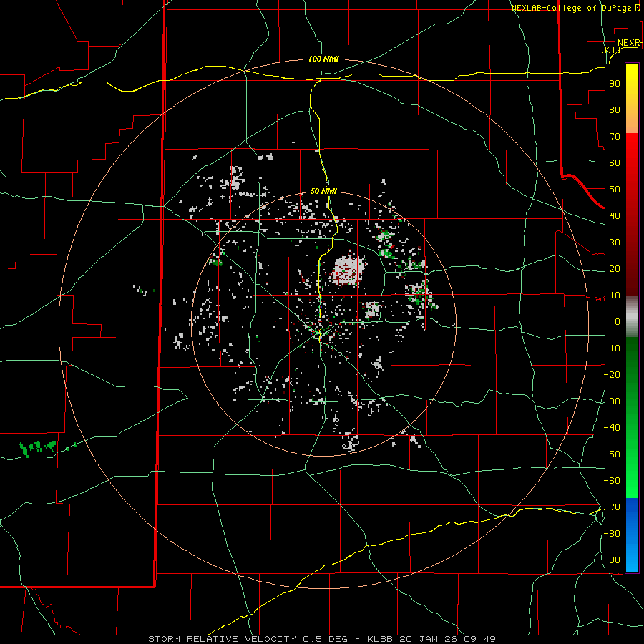This screenshot has height=644, width=644.
Task: Click the NEXLAB-College of DuPage credit text
Action: [575, 8]
